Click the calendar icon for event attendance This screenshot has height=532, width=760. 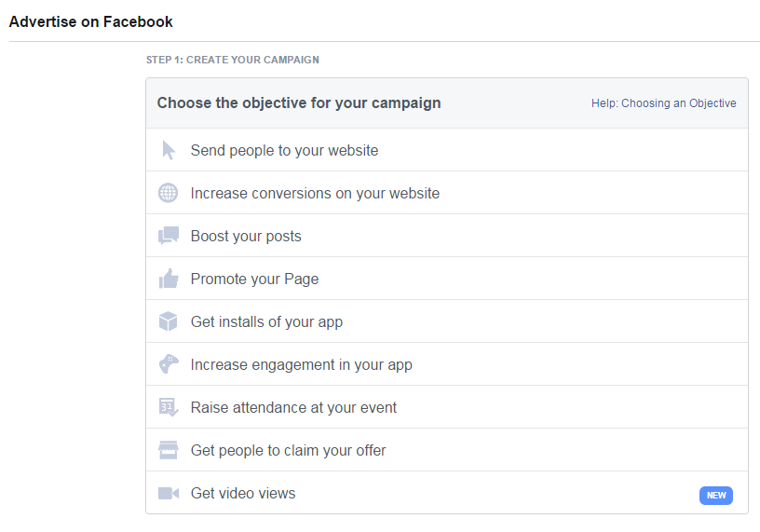coord(168,407)
